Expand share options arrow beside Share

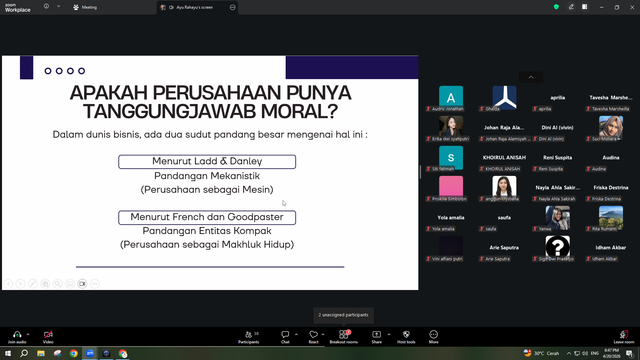click(x=389, y=334)
